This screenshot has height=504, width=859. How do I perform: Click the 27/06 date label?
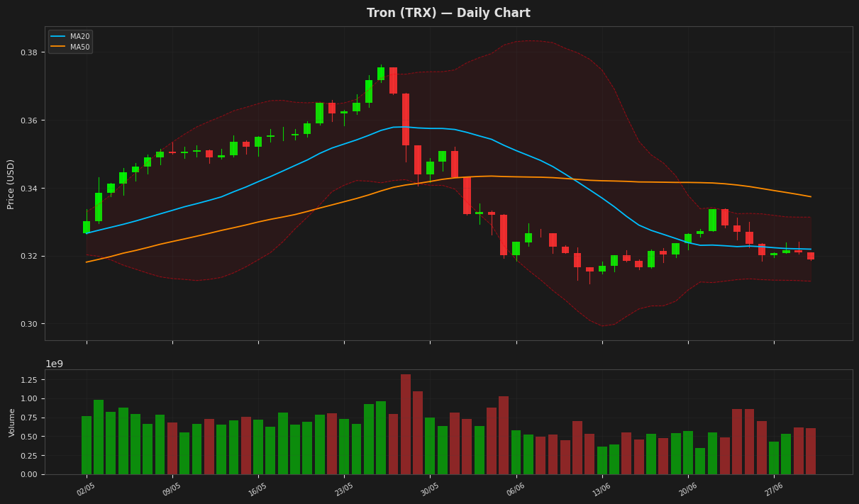click(x=773, y=489)
